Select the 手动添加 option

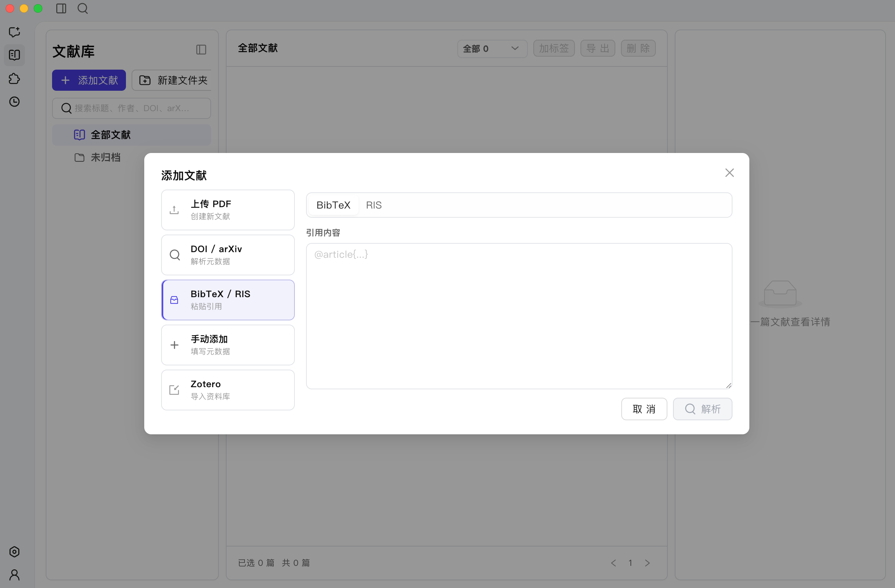[x=228, y=345]
